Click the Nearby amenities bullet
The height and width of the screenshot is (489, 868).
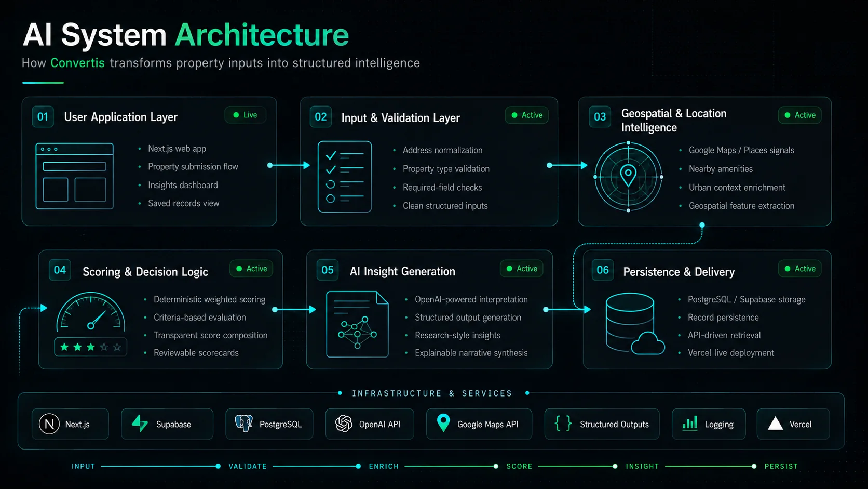[721, 169]
